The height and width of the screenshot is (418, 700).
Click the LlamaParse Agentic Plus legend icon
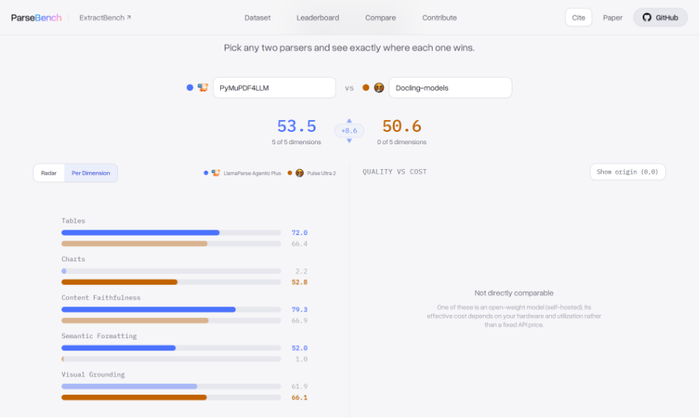[x=216, y=173]
